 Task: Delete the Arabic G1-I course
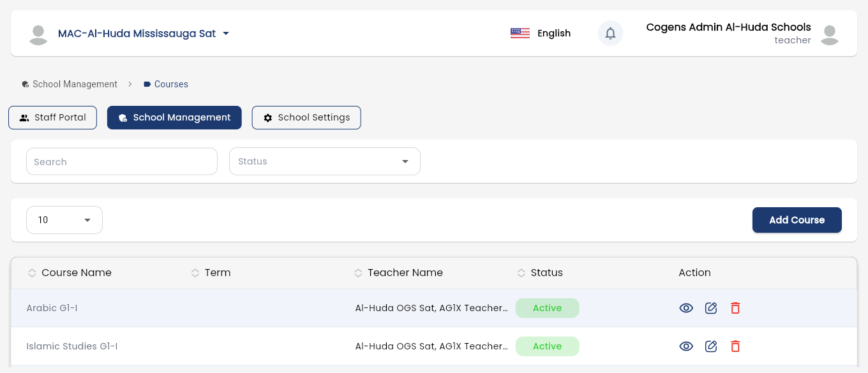pyautogui.click(x=735, y=308)
